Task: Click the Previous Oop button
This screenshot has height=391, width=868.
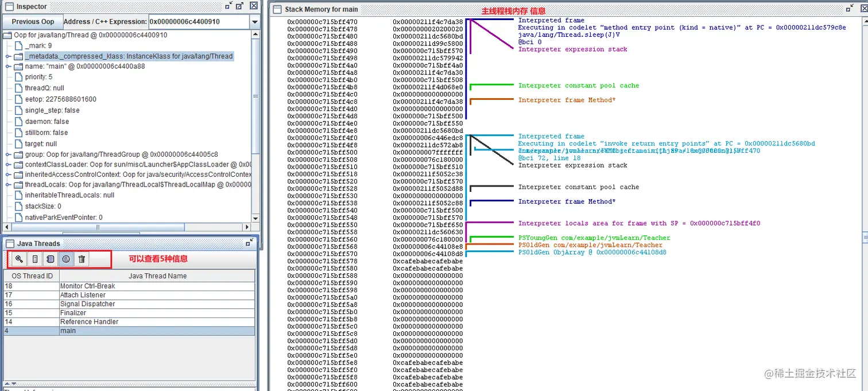Action: pos(33,22)
